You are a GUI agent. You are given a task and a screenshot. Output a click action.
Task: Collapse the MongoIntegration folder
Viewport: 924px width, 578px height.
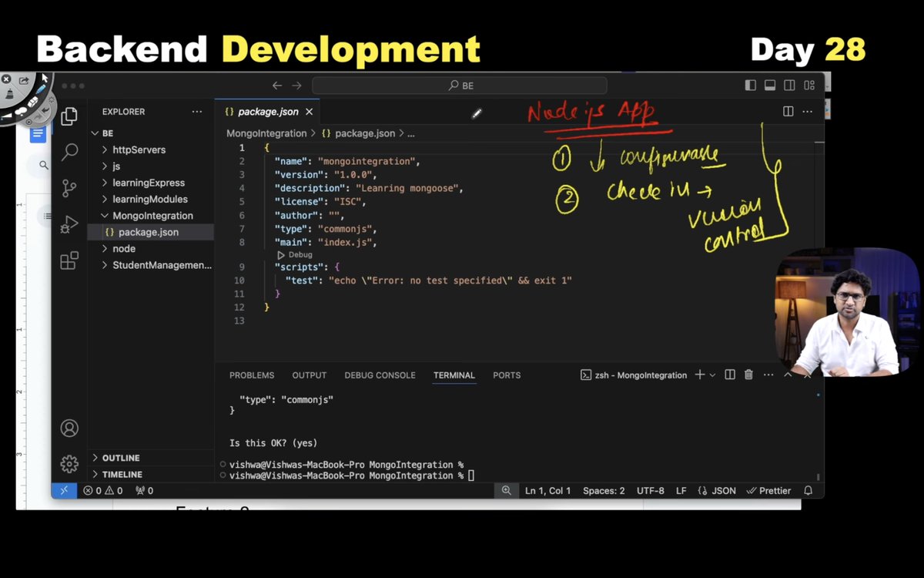click(x=151, y=216)
